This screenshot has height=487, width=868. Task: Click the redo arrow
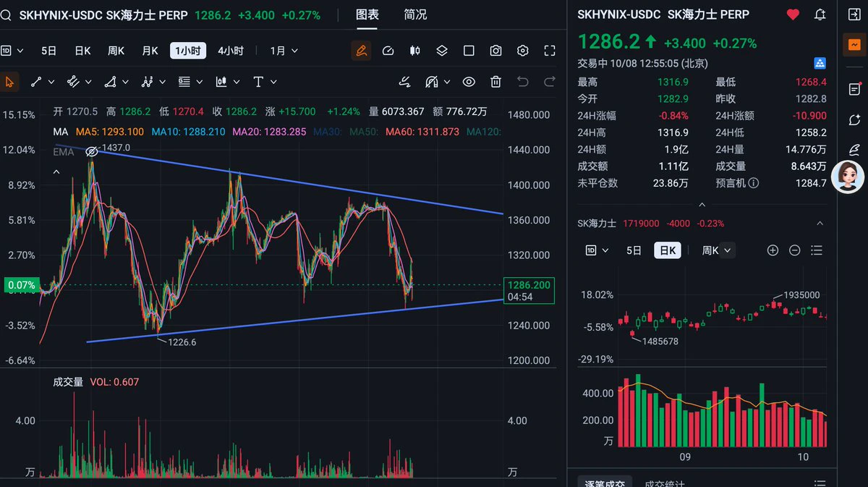coord(550,82)
